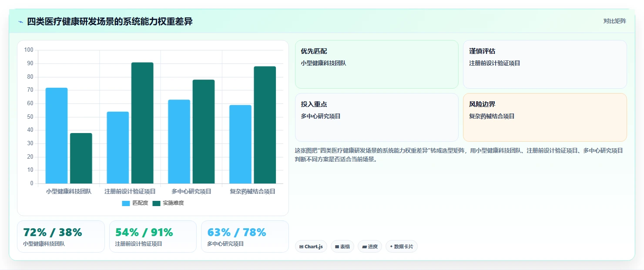Click the 数据卡片 tag chip

click(x=402, y=247)
